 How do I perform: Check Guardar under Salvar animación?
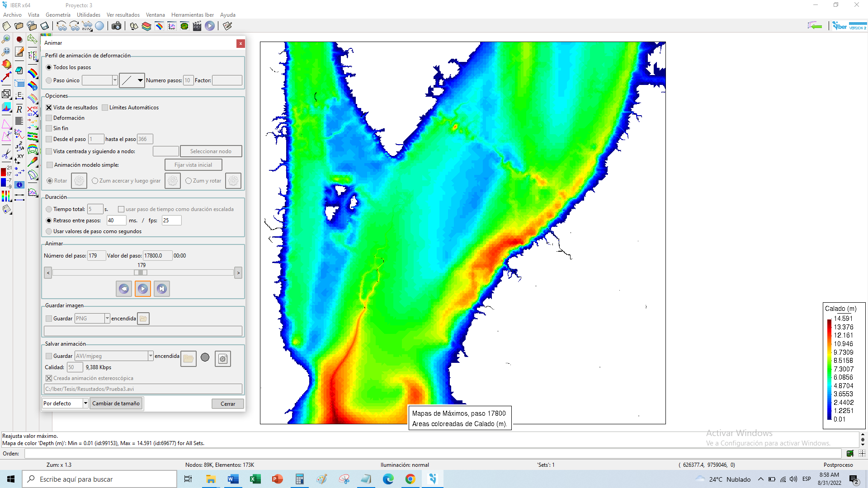pos(49,356)
